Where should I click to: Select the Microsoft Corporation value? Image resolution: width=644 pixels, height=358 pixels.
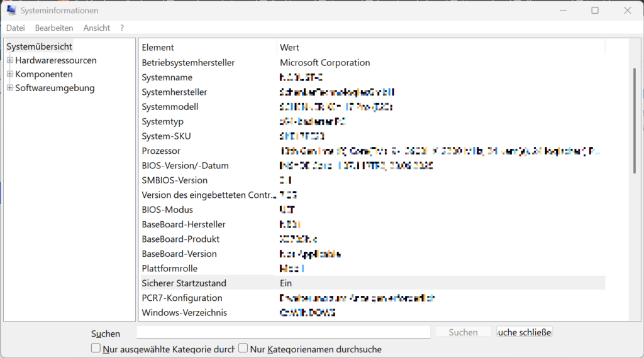325,62
